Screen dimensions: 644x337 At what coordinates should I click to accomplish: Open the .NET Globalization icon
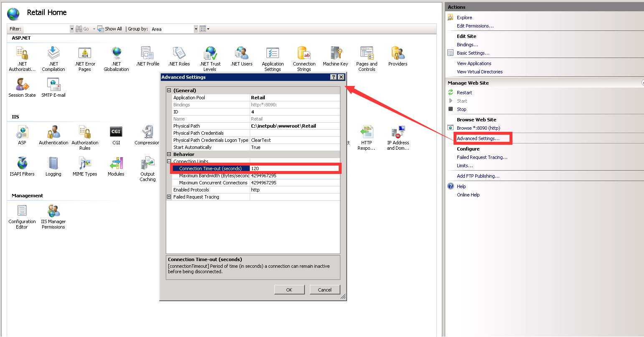(116, 58)
